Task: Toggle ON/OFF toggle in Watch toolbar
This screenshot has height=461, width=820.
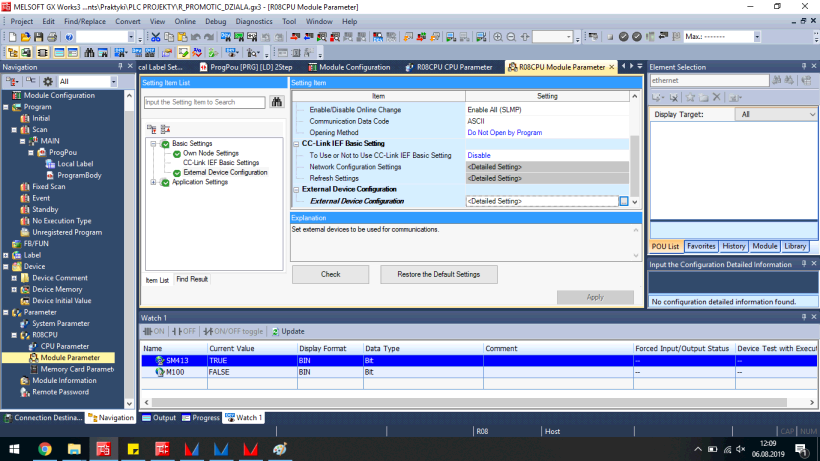Action: (235, 331)
